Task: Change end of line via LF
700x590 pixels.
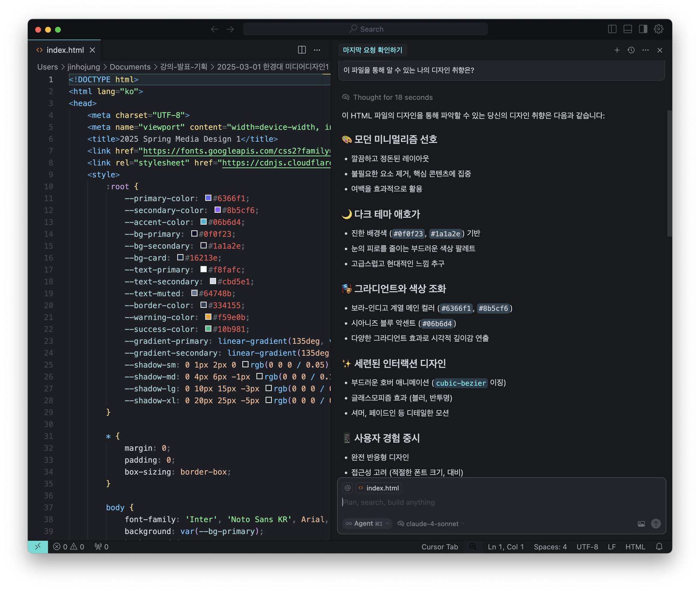Action: (x=612, y=547)
